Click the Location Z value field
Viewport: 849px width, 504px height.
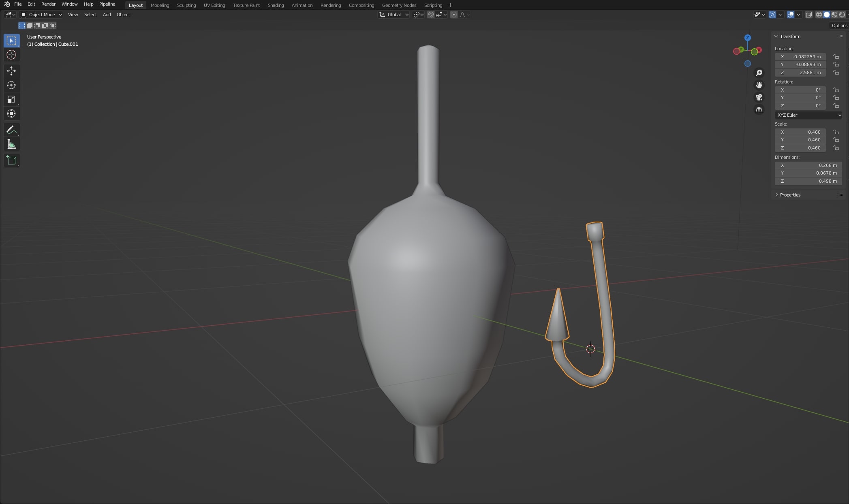[800, 73]
